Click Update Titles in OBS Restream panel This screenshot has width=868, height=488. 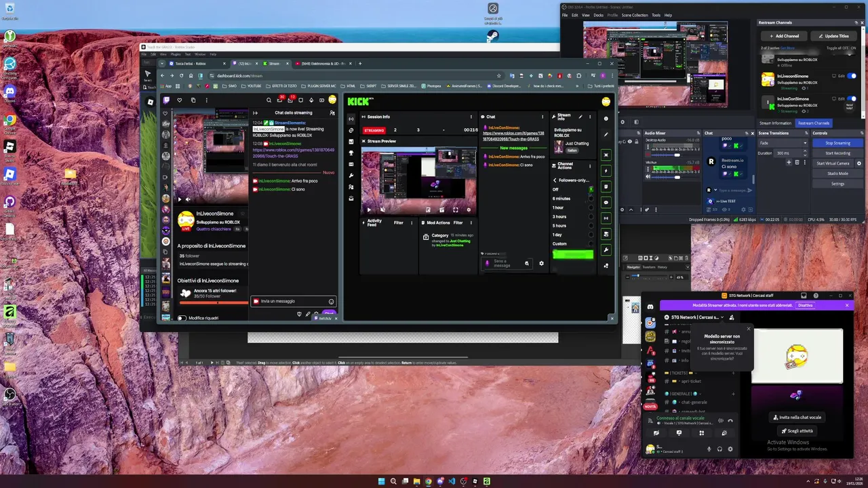coord(833,36)
